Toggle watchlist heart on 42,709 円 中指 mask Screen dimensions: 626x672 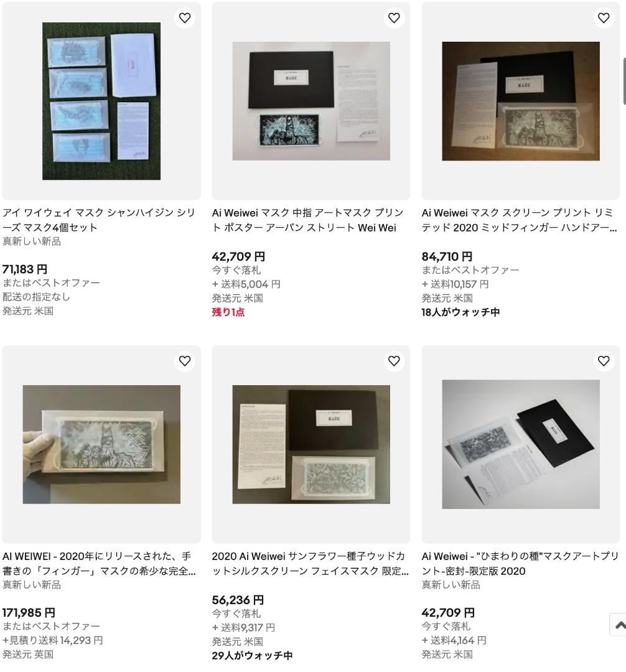394,18
